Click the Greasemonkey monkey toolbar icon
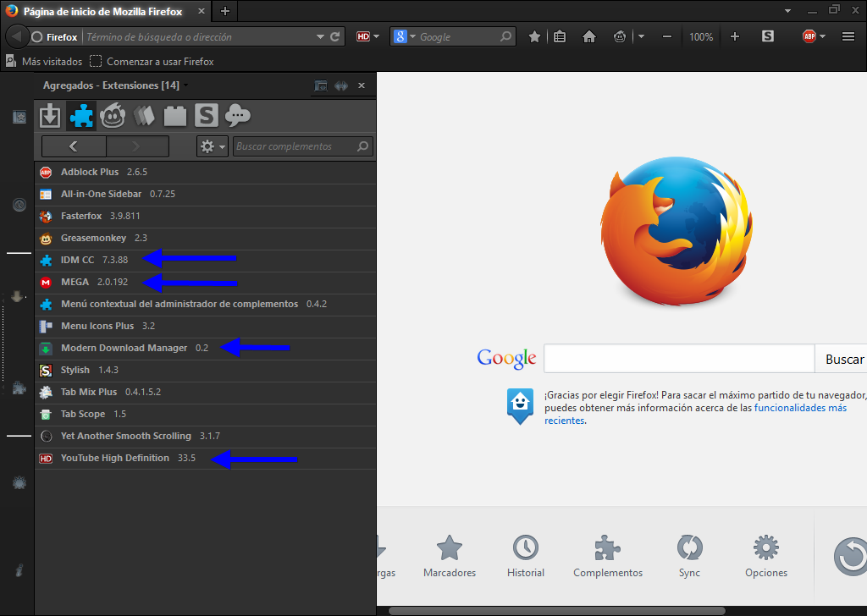Screen dimensions: 867x616 pyautogui.click(x=620, y=37)
